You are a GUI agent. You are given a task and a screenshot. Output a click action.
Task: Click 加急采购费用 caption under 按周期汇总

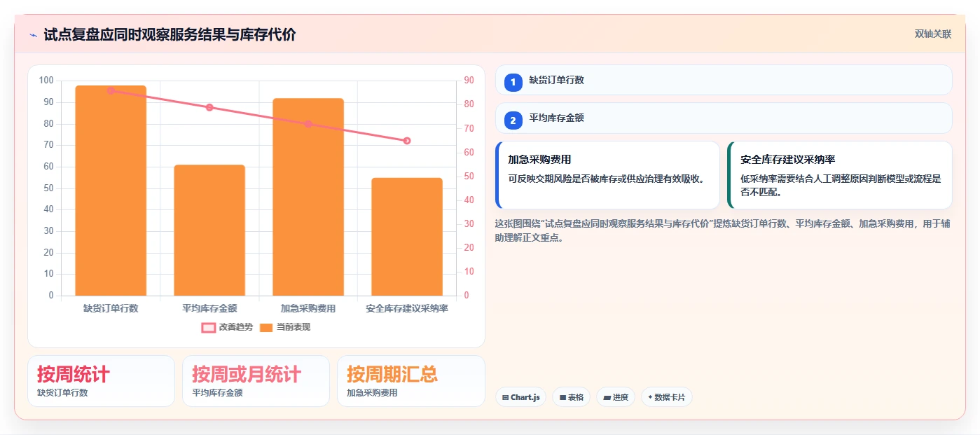point(372,393)
